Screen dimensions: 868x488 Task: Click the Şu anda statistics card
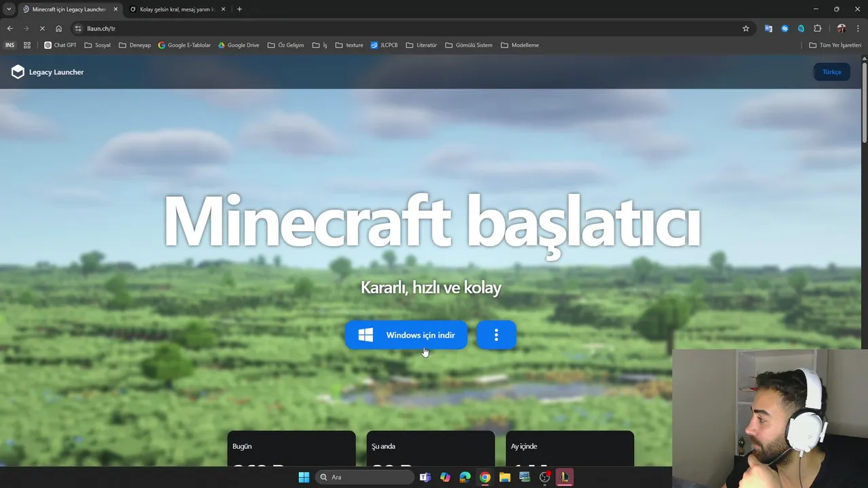click(431, 449)
